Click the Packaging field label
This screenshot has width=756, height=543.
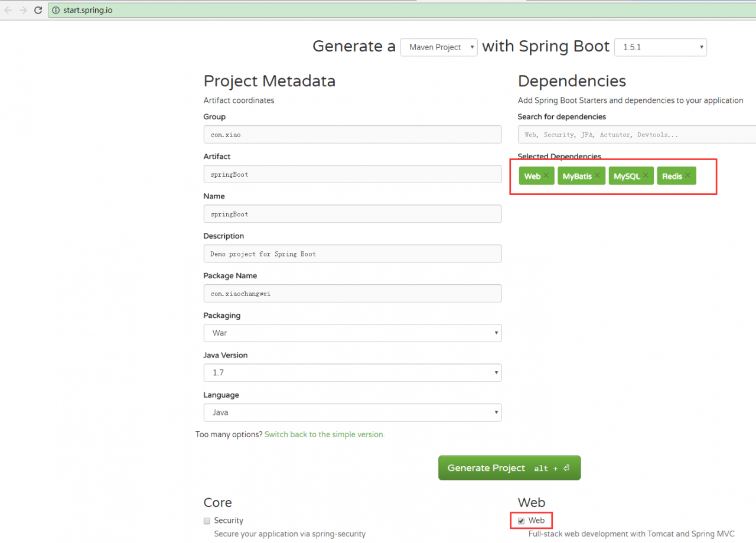(221, 316)
